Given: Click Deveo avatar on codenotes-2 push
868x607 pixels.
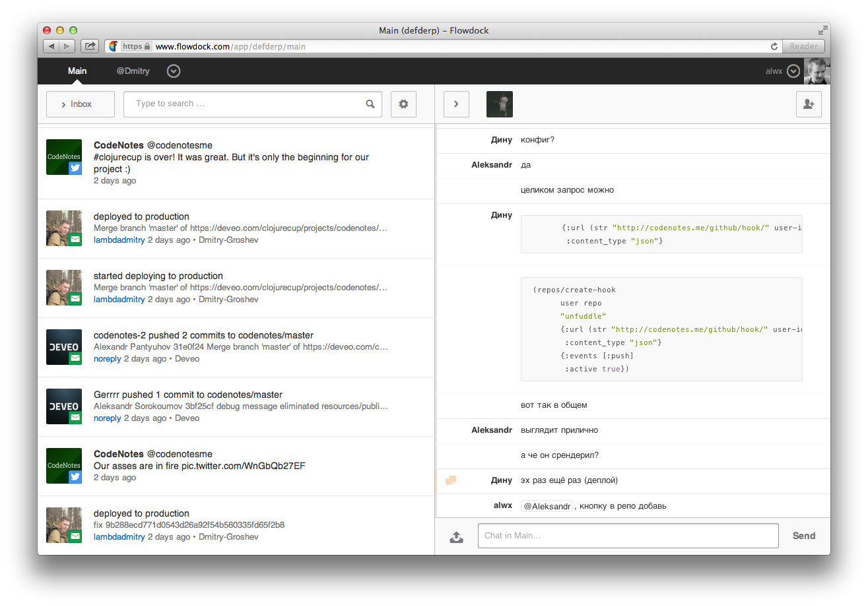Looking at the screenshot, I should pyautogui.click(x=64, y=347).
